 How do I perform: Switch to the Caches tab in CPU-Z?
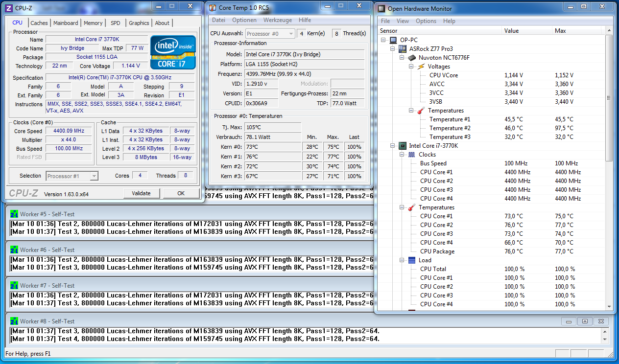coord(39,23)
